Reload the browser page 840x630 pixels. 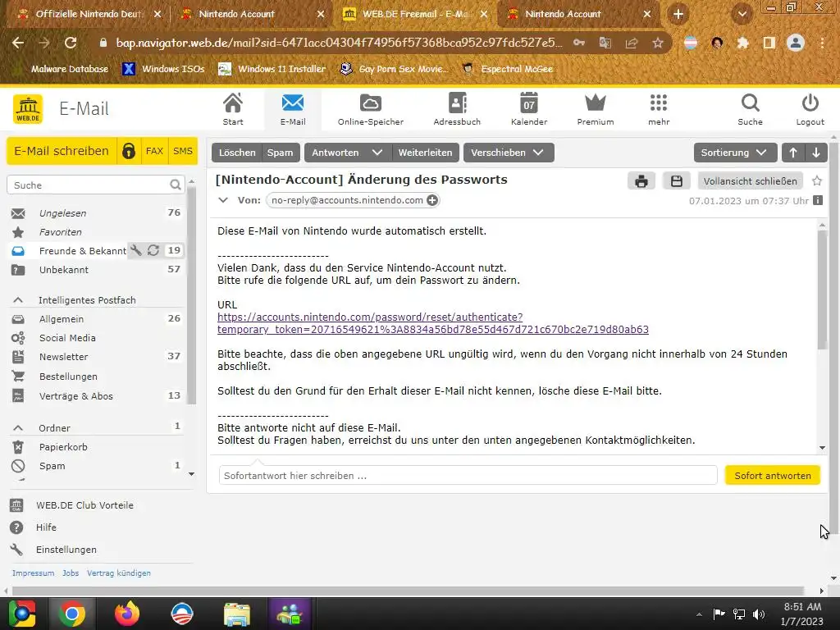[71, 43]
